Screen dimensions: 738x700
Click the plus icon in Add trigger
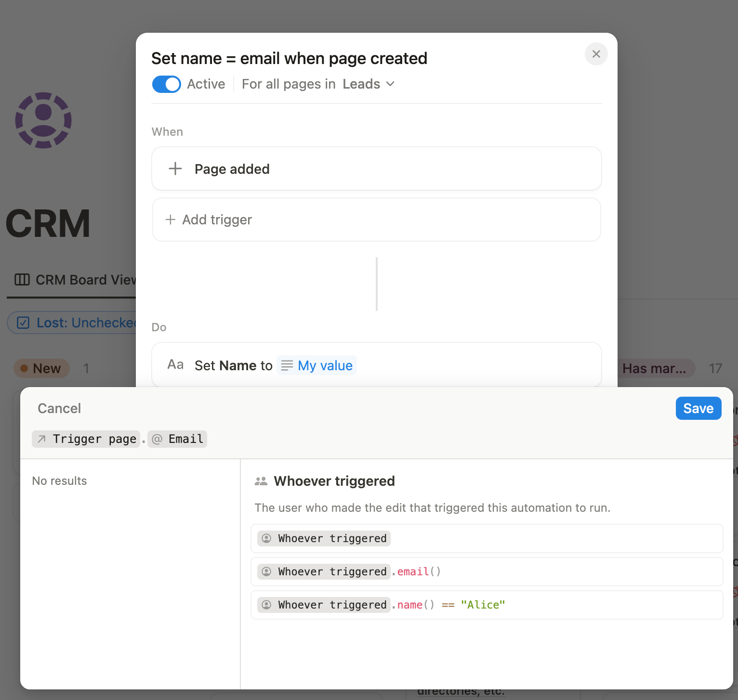pos(171,220)
